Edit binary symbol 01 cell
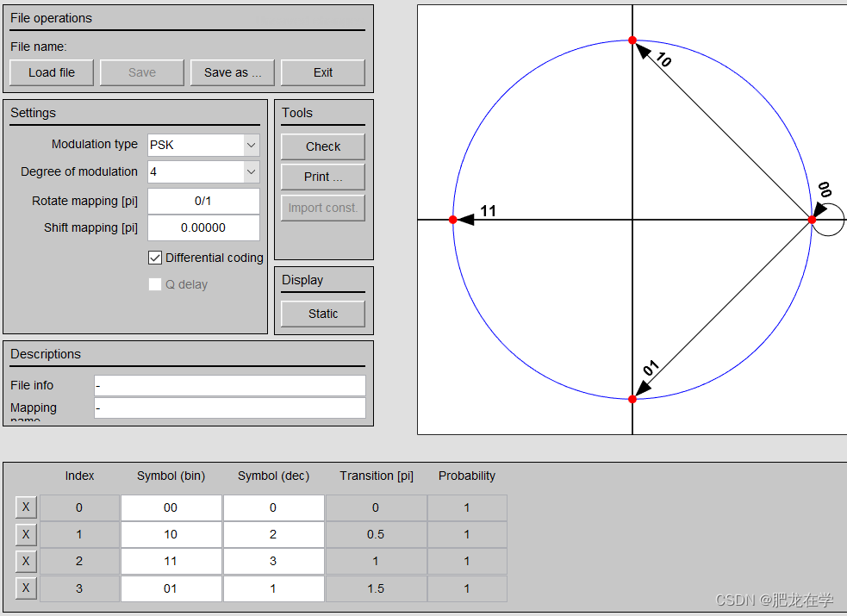This screenshot has height=616, width=847. tap(171, 588)
